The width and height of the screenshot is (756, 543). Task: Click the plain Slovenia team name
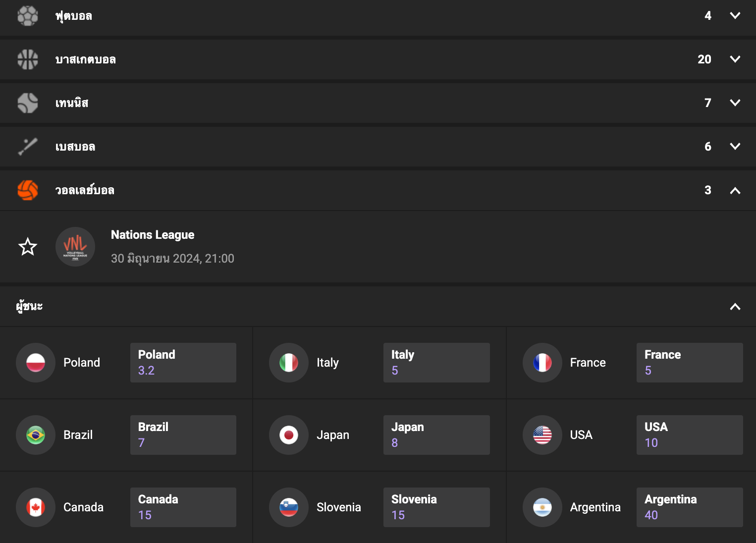click(x=339, y=507)
